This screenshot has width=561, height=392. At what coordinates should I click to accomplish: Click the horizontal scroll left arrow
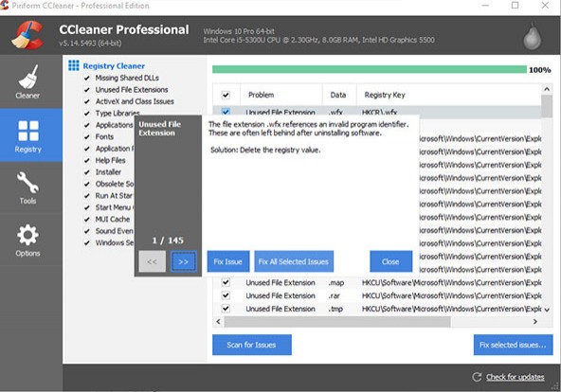tap(219, 322)
